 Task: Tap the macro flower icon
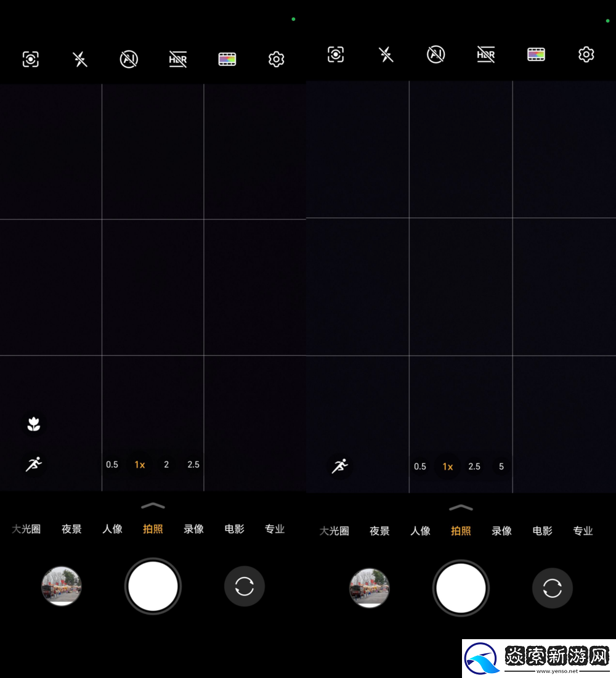point(34,424)
